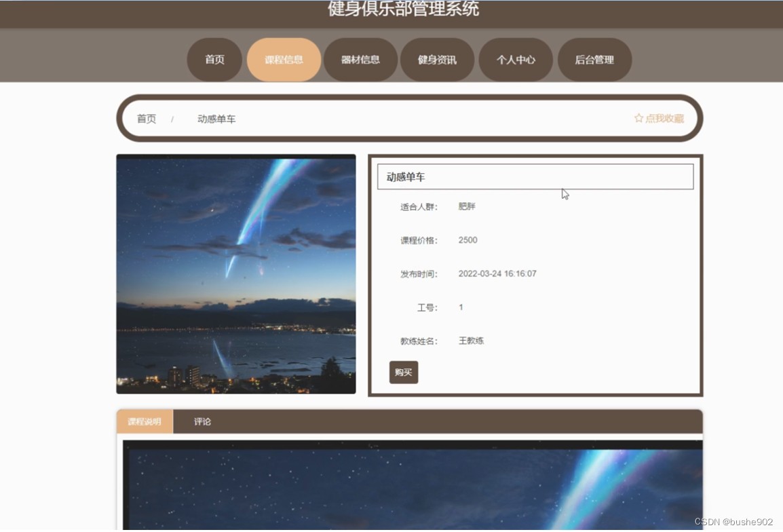The height and width of the screenshot is (532, 783).
Task: Open the 首页 navigation tab
Action: (x=214, y=60)
